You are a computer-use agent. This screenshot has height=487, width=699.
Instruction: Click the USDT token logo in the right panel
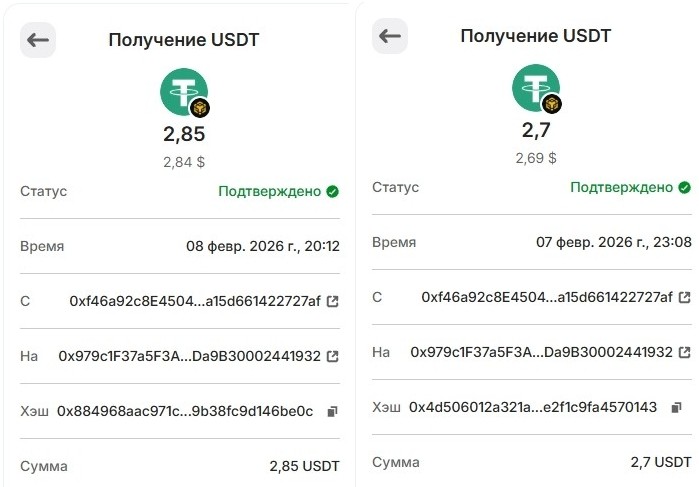[x=536, y=88]
